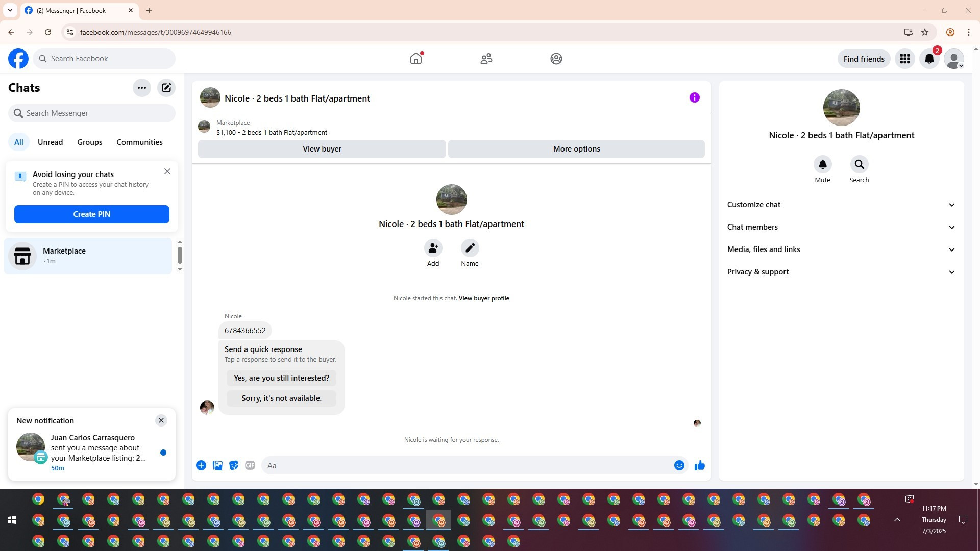
Task: Open the emoji picker in message box
Action: coord(679,465)
